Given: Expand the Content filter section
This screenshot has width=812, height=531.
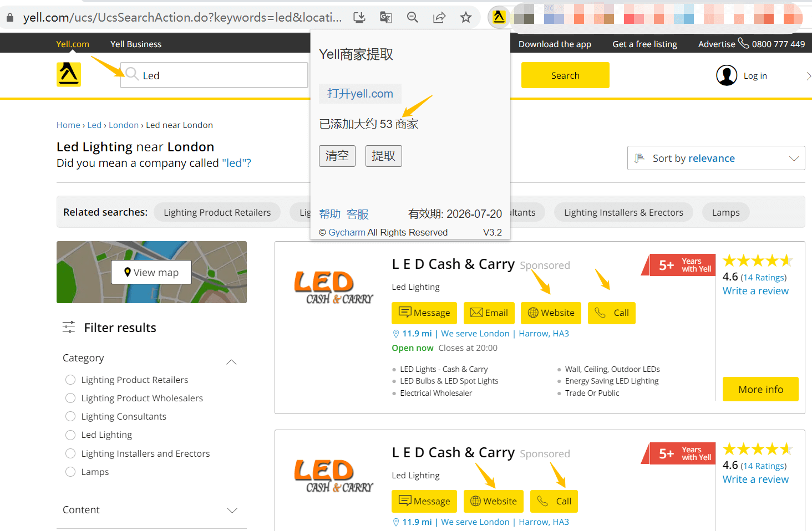Looking at the screenshot, I should [x=232, y=510].
